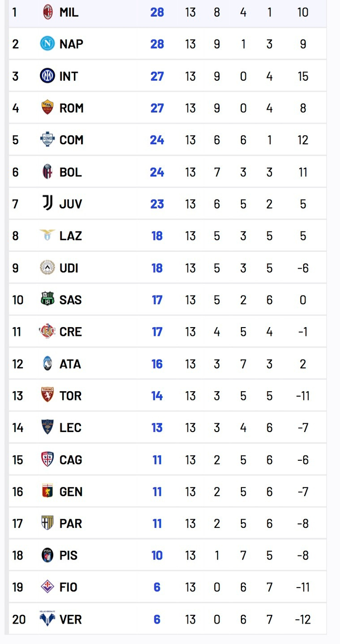
Task: Click the AC Milan club crest
Action: pyautogui.click(x=48, y=12)
